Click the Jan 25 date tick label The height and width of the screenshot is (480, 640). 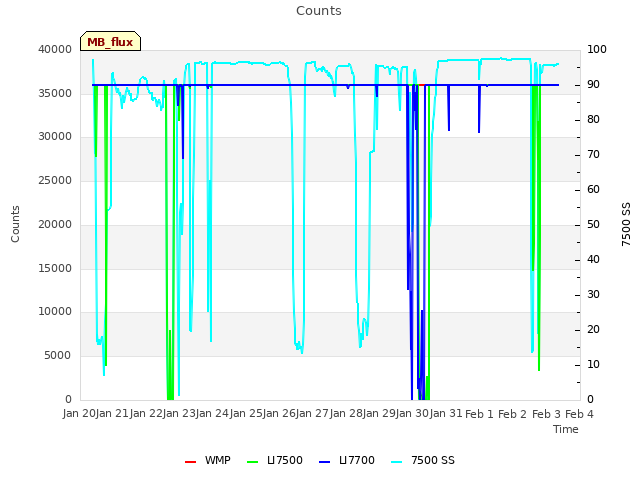point(246,414)
